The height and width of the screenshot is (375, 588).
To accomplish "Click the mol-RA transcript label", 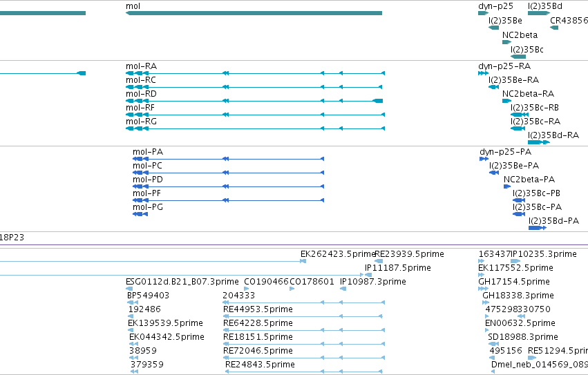I will [142, 66].
